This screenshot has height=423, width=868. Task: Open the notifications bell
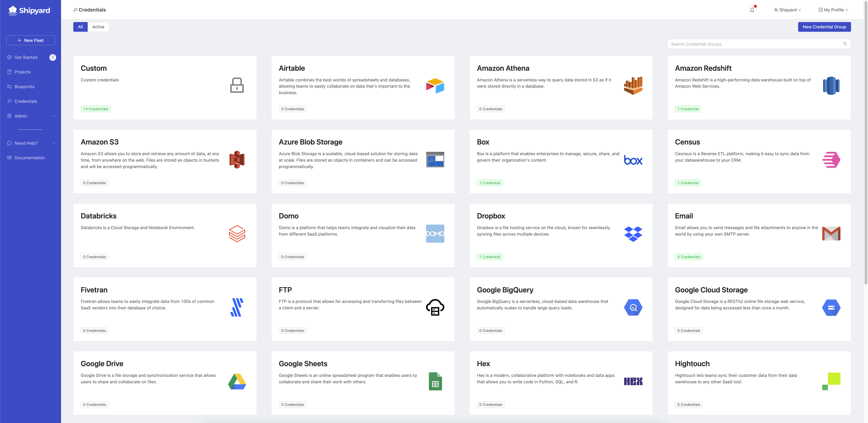[x=752, y=10]
